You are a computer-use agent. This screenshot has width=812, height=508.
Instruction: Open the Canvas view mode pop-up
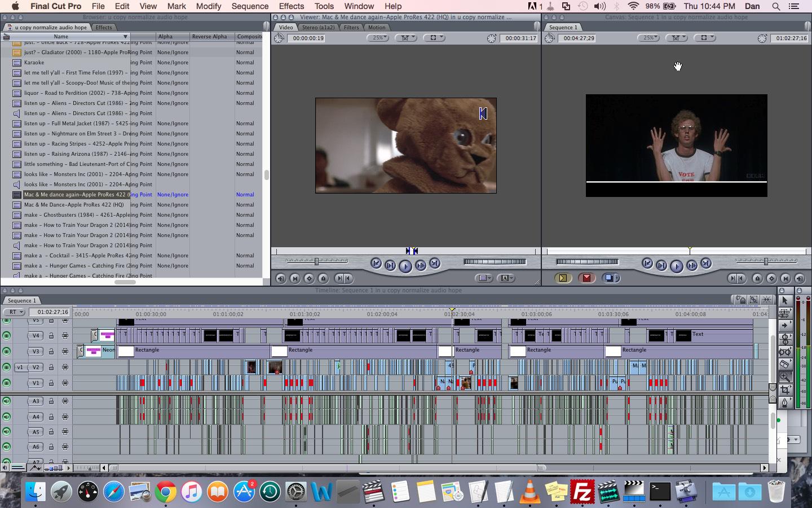pos(704,38)
